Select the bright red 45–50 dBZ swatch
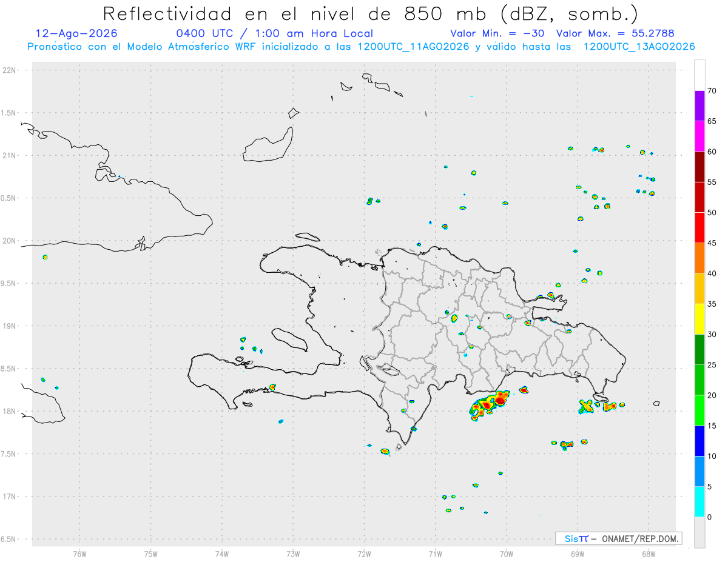Screen dimensions: 728x562 pos(699,227)
